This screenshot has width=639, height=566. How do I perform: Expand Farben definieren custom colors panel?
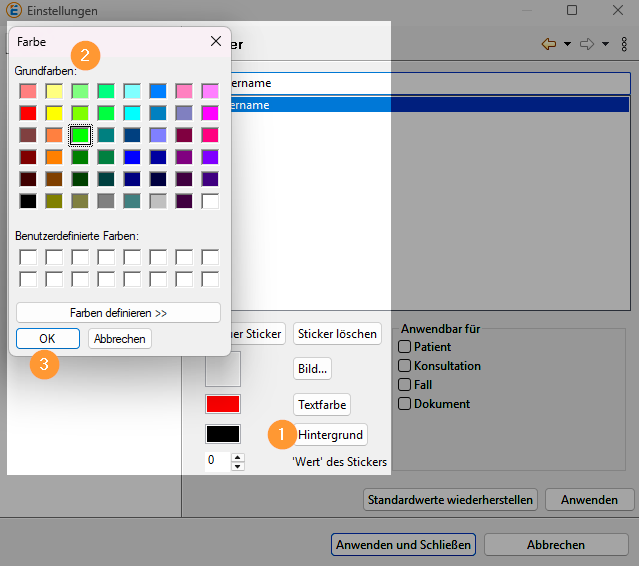click(118, 313)
